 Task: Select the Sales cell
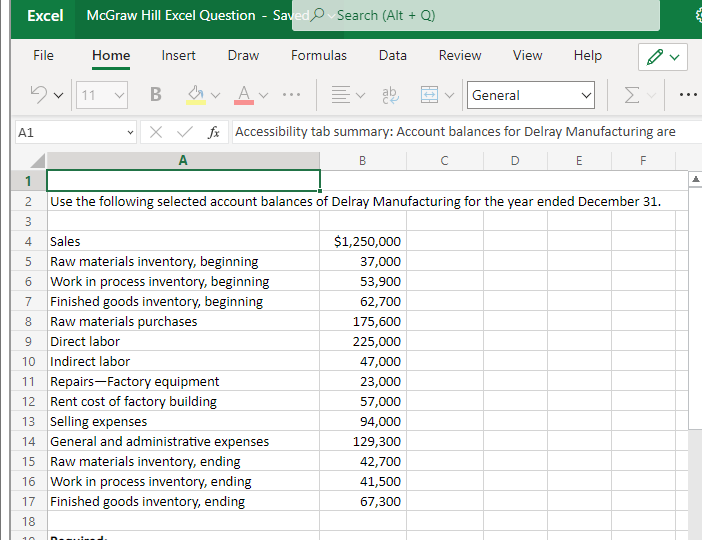[183, 241]
